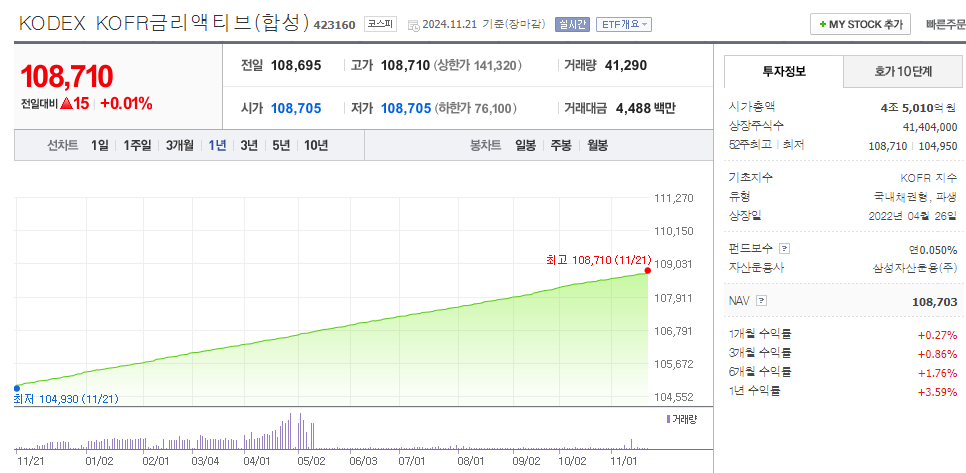Image resolution: width=966 pixels, height=473 pixels.
Task: Click the NAV value 108,703
Action: pos(935,302)
